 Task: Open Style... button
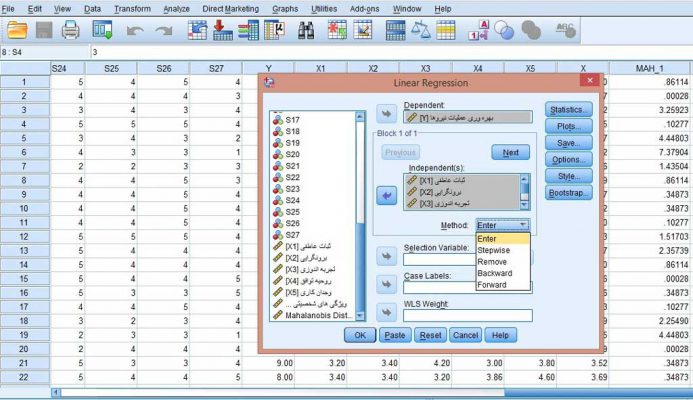pos(569,176)
